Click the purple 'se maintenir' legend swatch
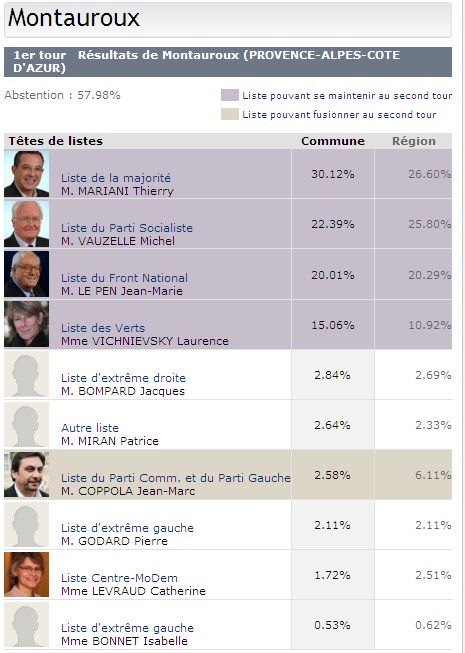The image size is (465, 653). [x=230, y=95]
